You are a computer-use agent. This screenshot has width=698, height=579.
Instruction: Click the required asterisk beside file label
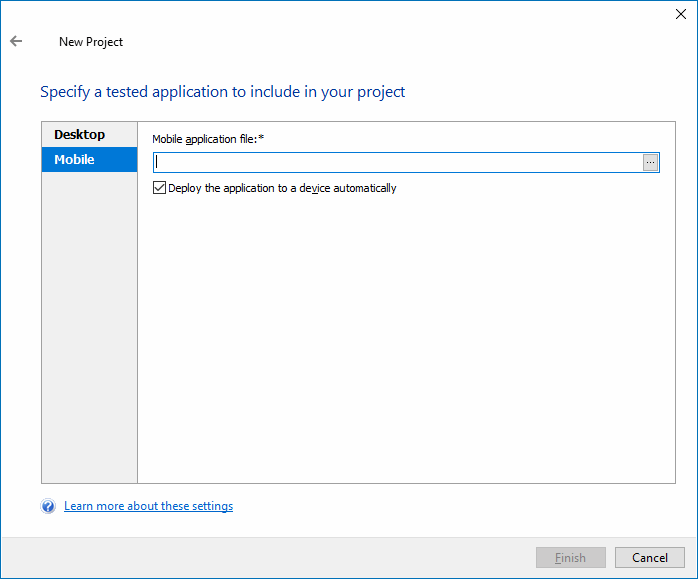click(261, 138)
